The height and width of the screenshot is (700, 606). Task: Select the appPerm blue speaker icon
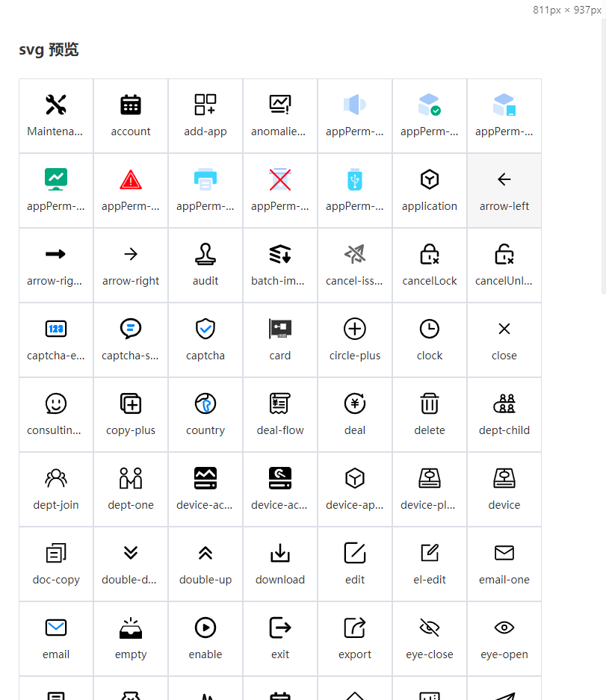[x=355, y=105]
